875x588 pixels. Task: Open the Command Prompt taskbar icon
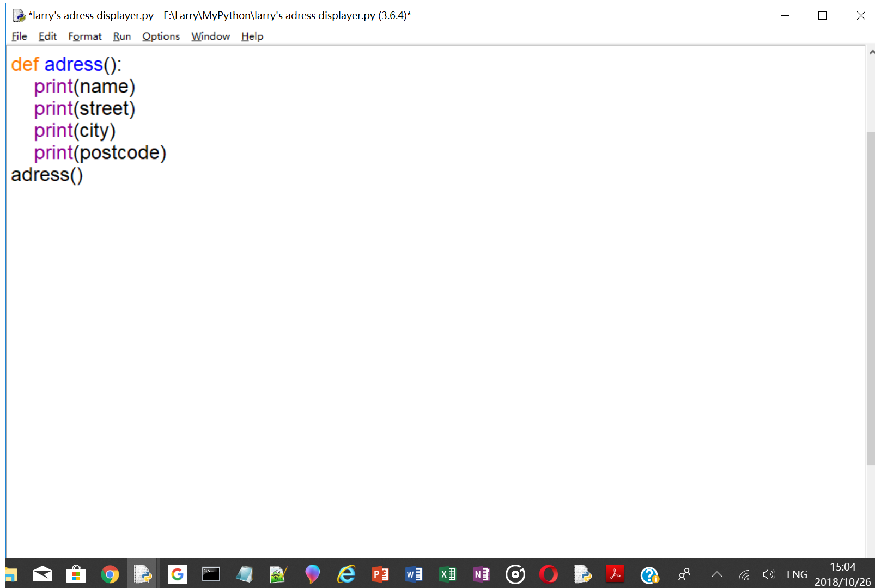tap(211, 574)
